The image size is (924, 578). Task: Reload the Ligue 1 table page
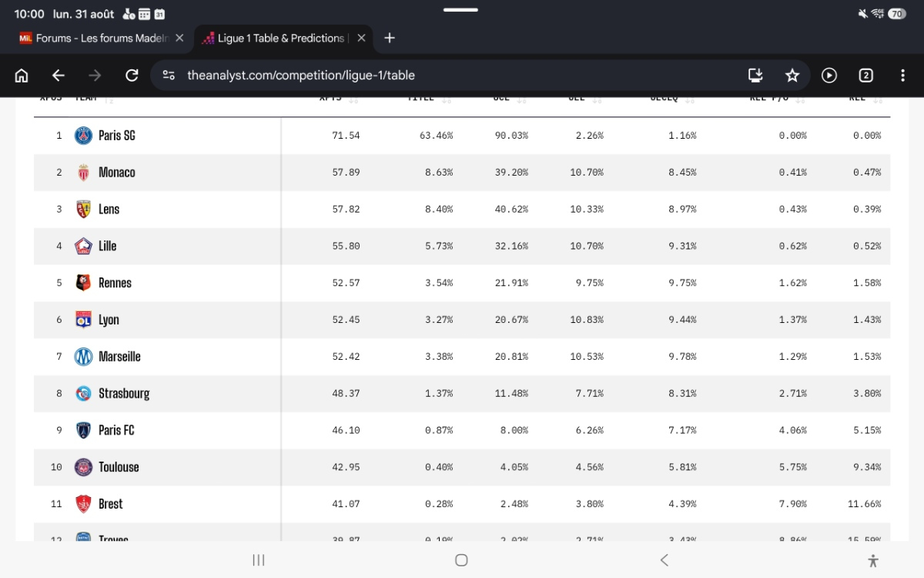point(132,76)
